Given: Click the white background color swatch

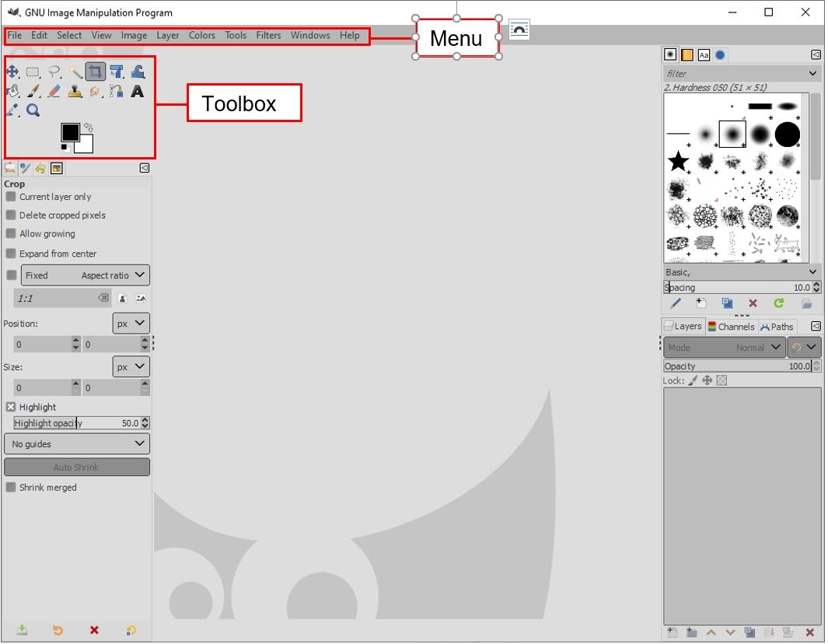Looking at the screenshot, I should click(86, 145).
